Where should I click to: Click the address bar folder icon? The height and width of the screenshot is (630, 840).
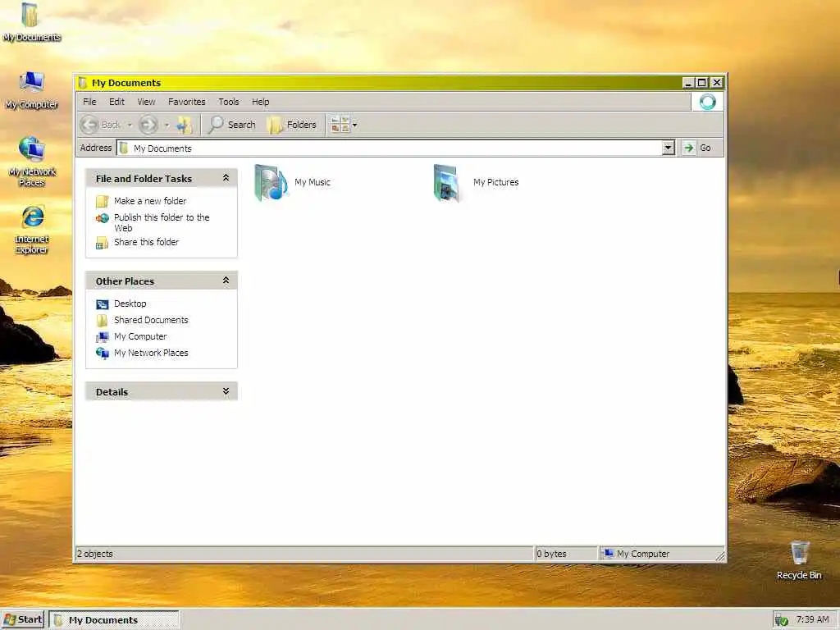pyautogui.click(x=124, y=148)
